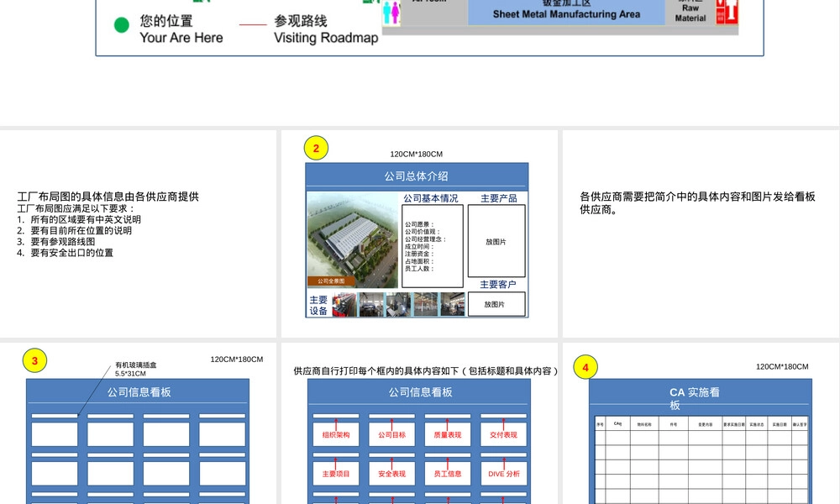Click '120CM*180CM' above 公司总体介绍

point(417,155)
